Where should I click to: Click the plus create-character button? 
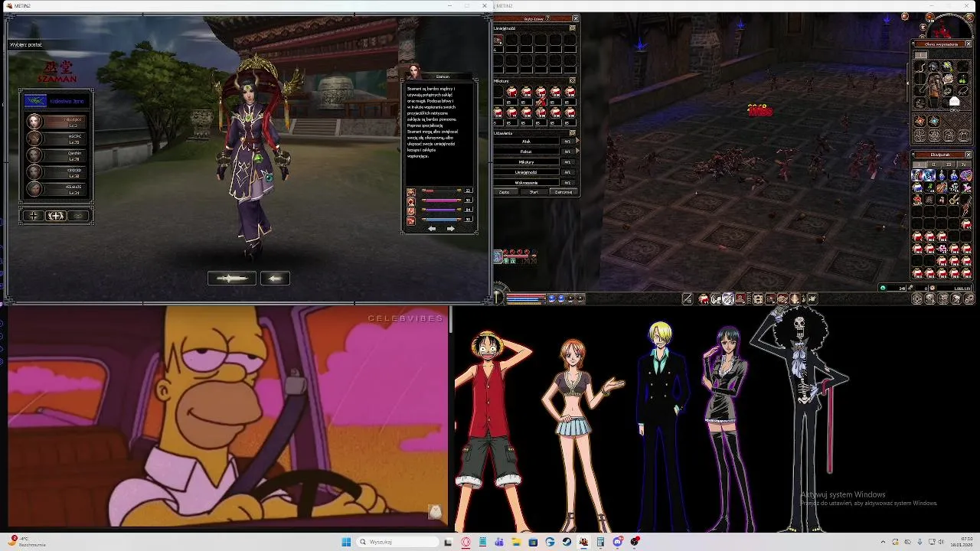coord(34,216)
